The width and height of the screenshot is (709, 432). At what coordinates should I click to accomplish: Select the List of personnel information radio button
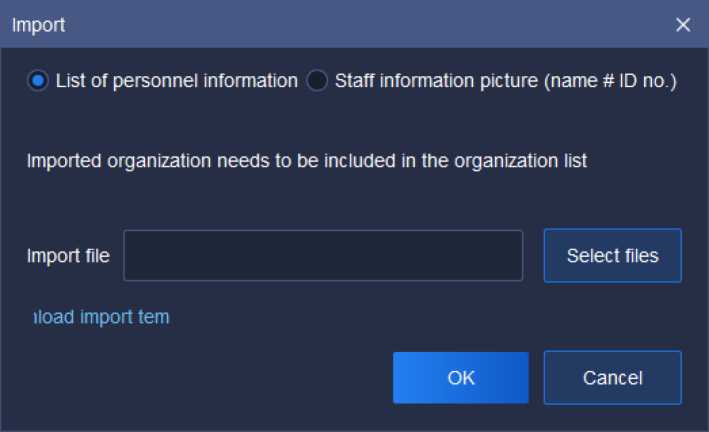point(38,81)
